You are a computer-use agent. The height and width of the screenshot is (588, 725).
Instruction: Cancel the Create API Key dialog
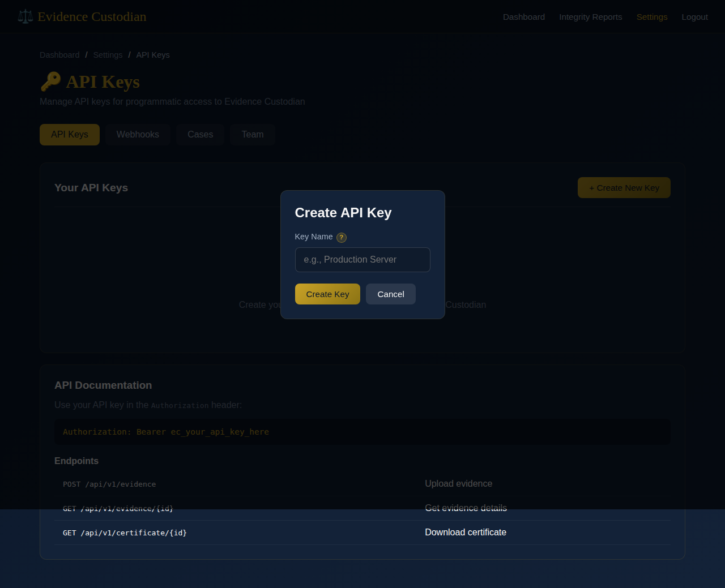[x=391, y=294]
